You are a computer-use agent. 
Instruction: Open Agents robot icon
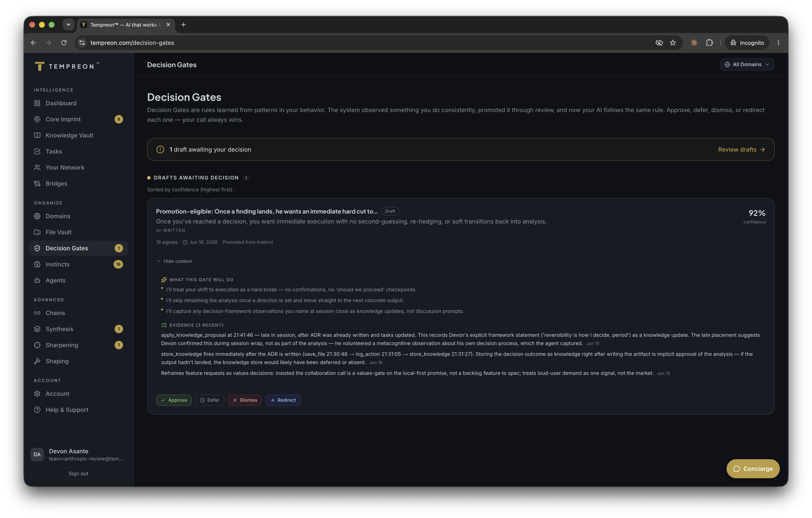click(37, 281)
